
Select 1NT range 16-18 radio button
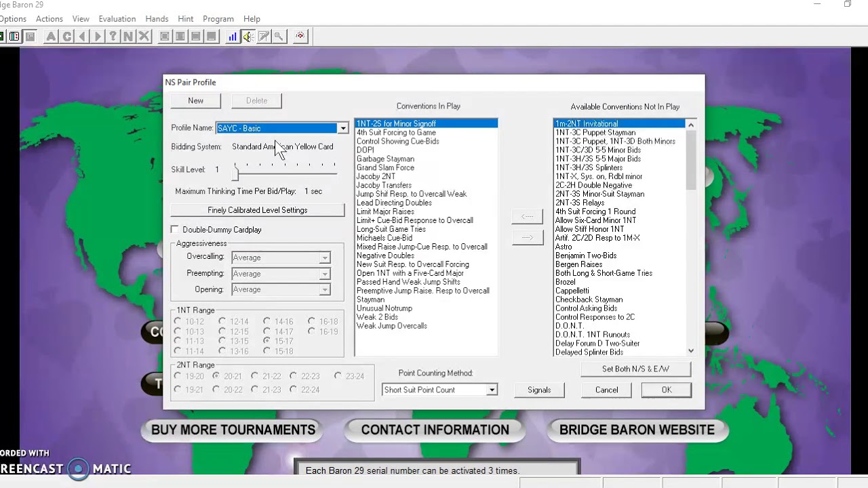pyautogui.click(x=312, y=321)
